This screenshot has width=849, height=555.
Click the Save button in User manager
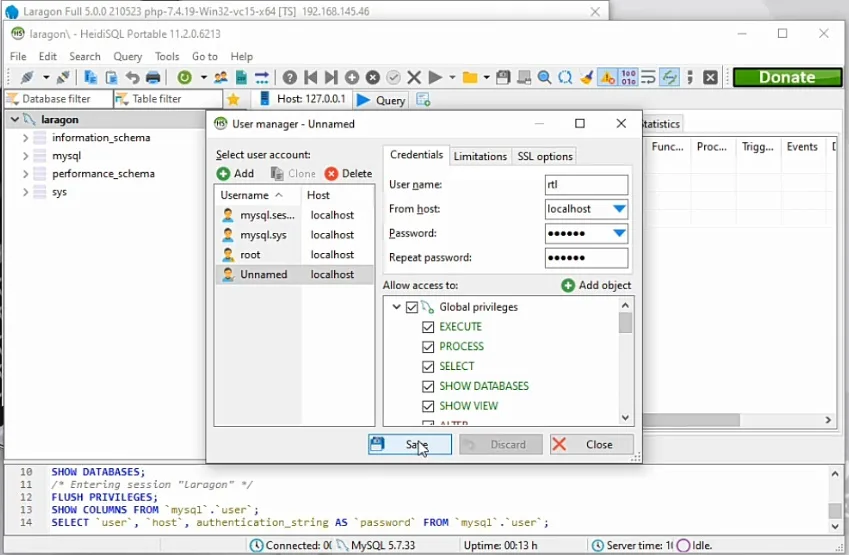[x=410, y=445]
